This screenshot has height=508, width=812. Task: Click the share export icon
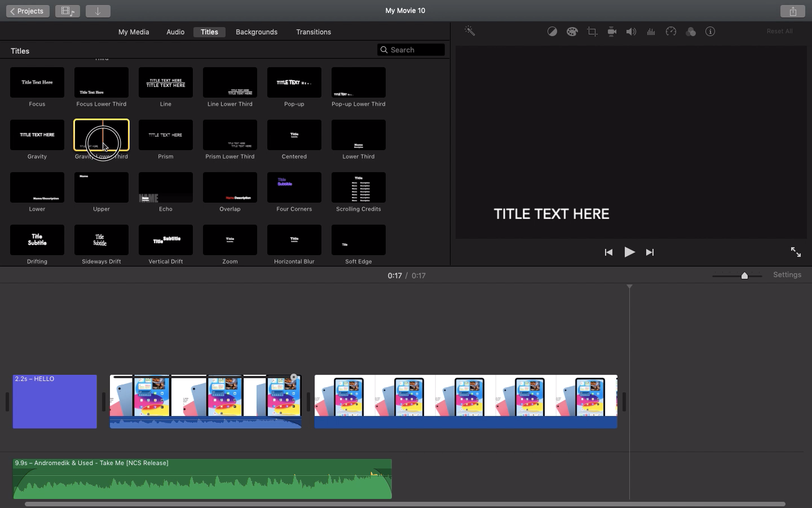[793, 11]
